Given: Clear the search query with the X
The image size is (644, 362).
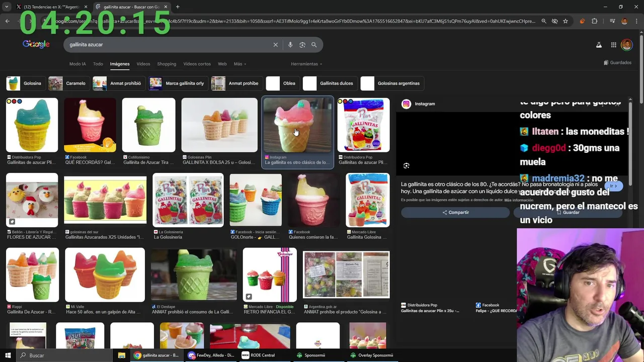Looking at the screenshot, I should 276,45.
